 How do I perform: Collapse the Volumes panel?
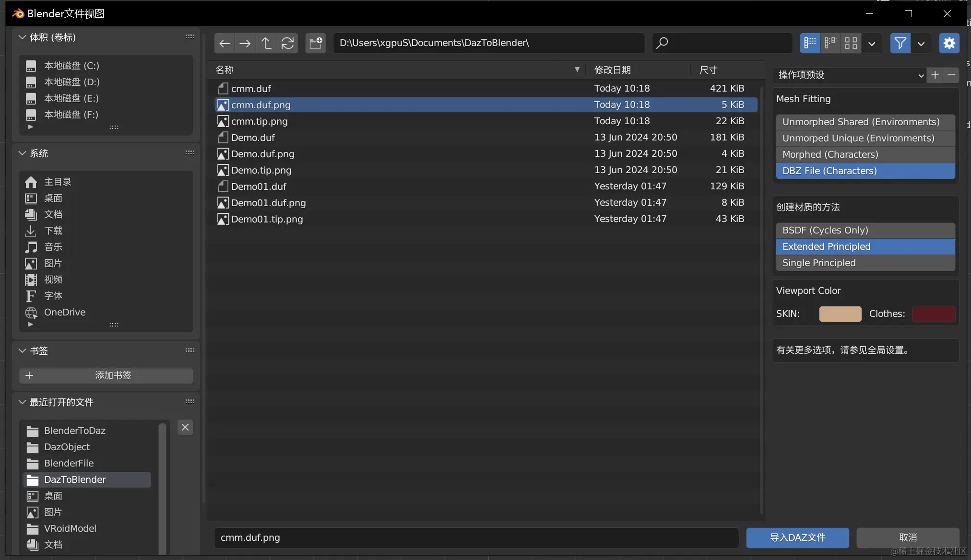[x=22, y=37]
